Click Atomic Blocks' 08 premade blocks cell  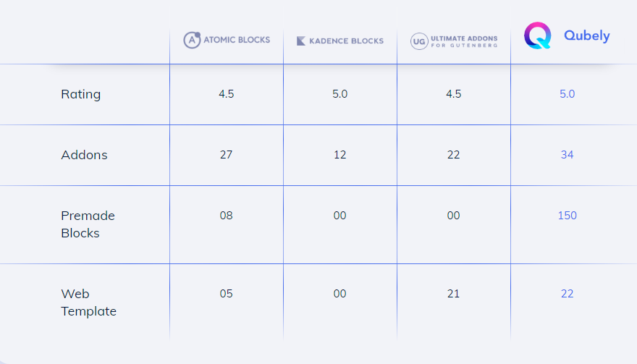coord(227,216)
